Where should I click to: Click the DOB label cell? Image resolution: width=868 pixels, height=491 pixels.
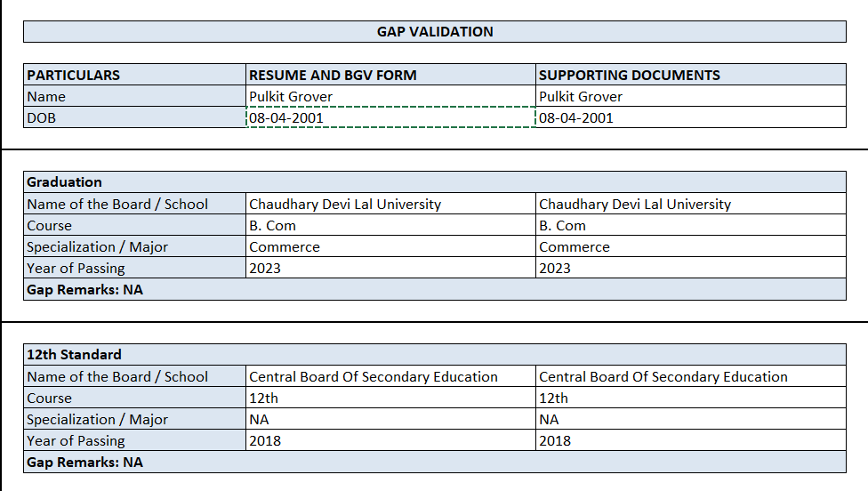point(135,117)
